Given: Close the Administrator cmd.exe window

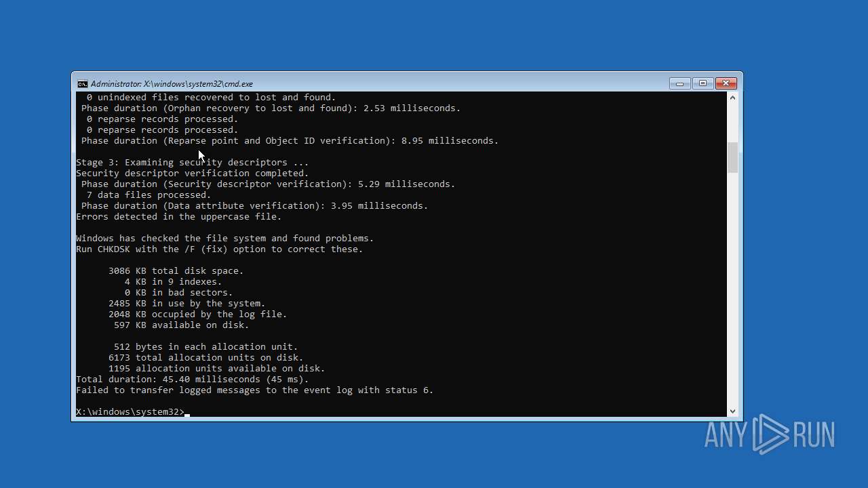Looking at the screenshot, I should [x=726, y=83].
